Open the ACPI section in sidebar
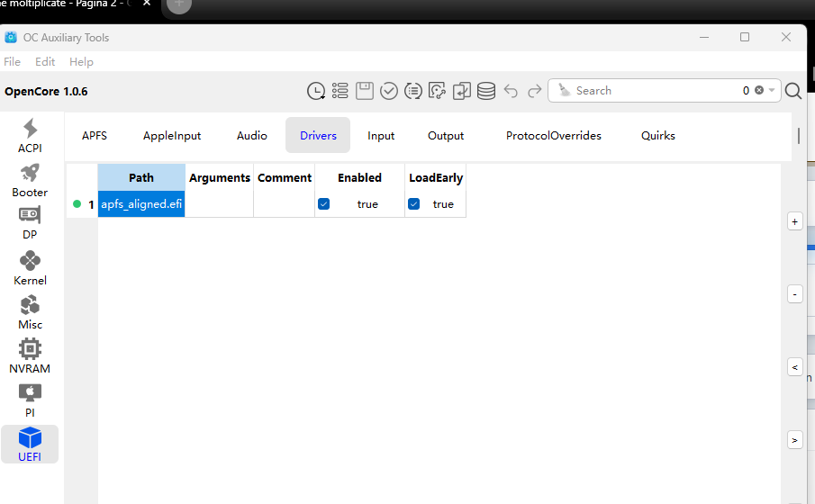 [x=30, y=136]
